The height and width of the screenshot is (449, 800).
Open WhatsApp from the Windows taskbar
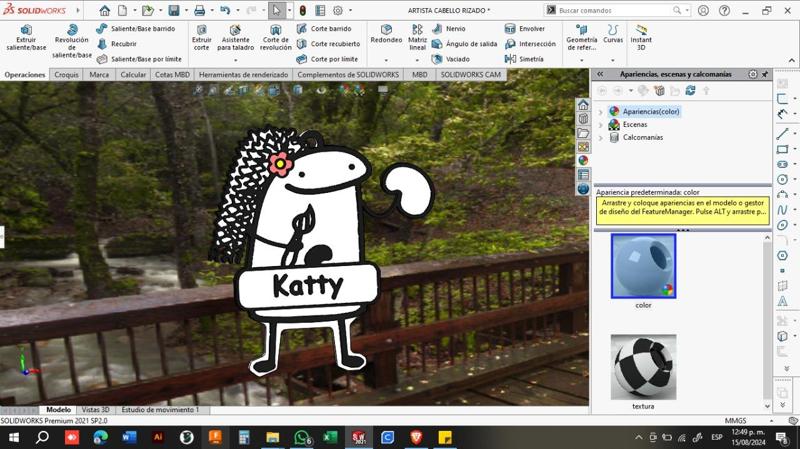[x=301, y=438]
